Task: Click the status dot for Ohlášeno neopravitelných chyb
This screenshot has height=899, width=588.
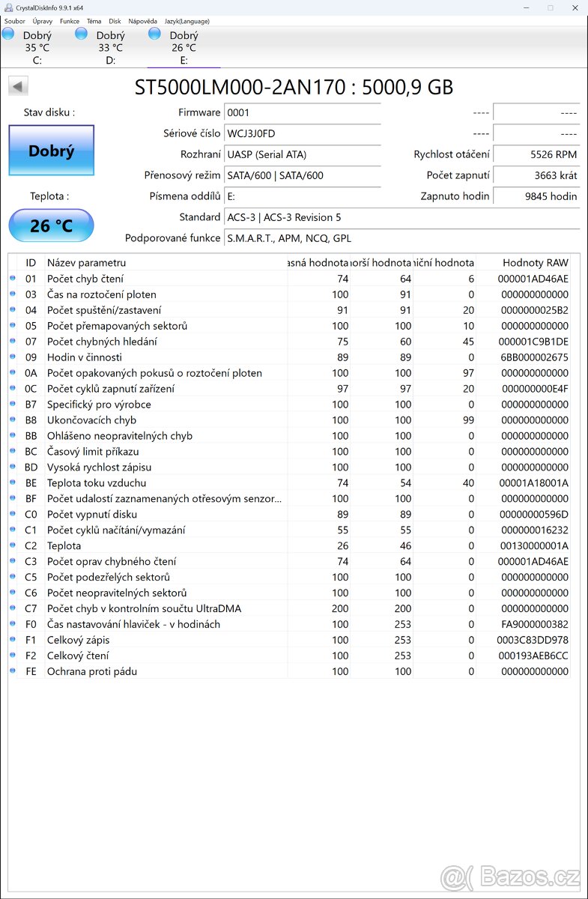Action: pos(12,435)
